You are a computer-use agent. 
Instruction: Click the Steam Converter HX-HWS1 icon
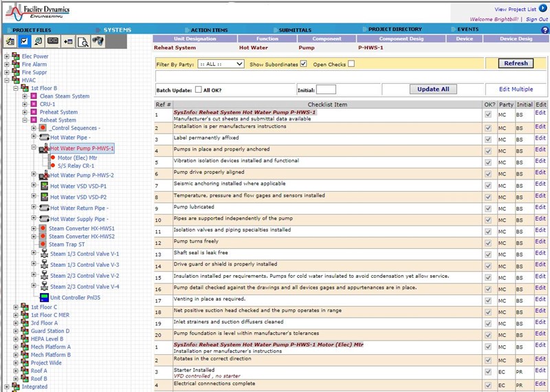pos(43,228)
